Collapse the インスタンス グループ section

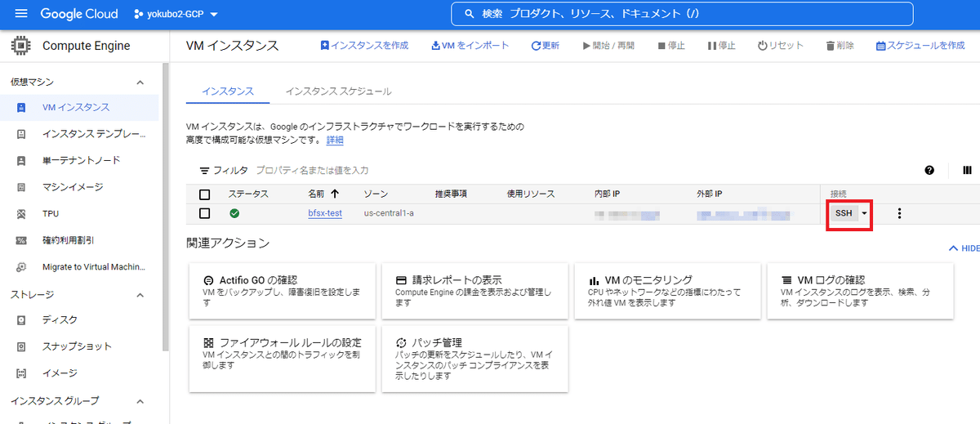(x=140, y=401)
